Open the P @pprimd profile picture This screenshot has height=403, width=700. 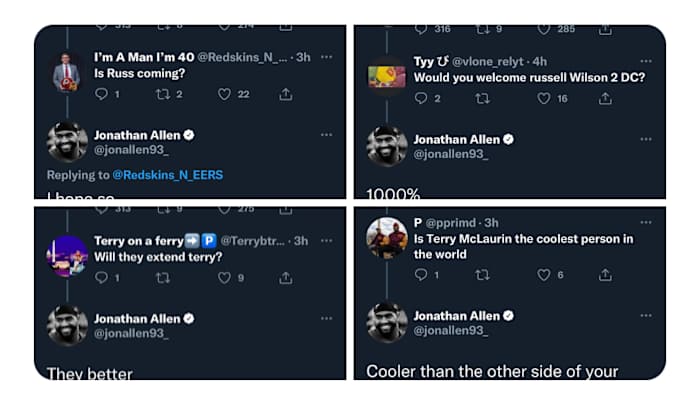click(x=387, y=238)
